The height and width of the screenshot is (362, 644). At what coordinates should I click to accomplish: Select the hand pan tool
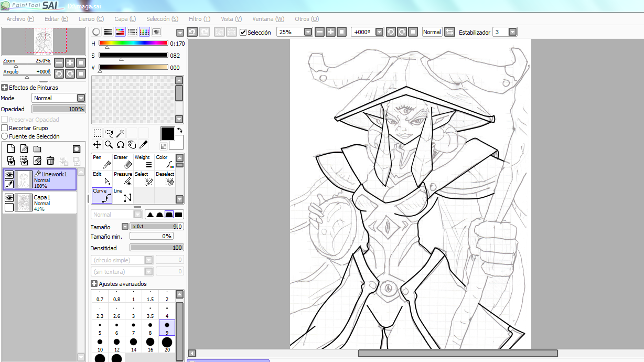point(132,144)
